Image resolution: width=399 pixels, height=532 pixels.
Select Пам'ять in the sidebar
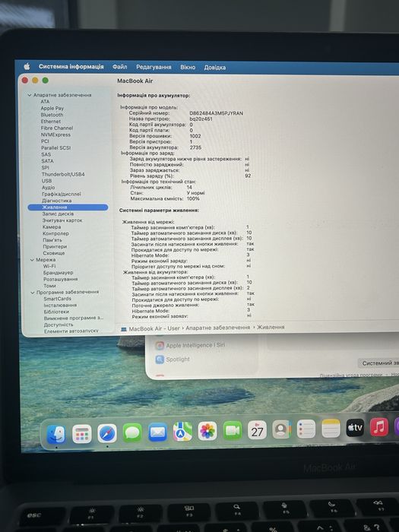point(52,240)
